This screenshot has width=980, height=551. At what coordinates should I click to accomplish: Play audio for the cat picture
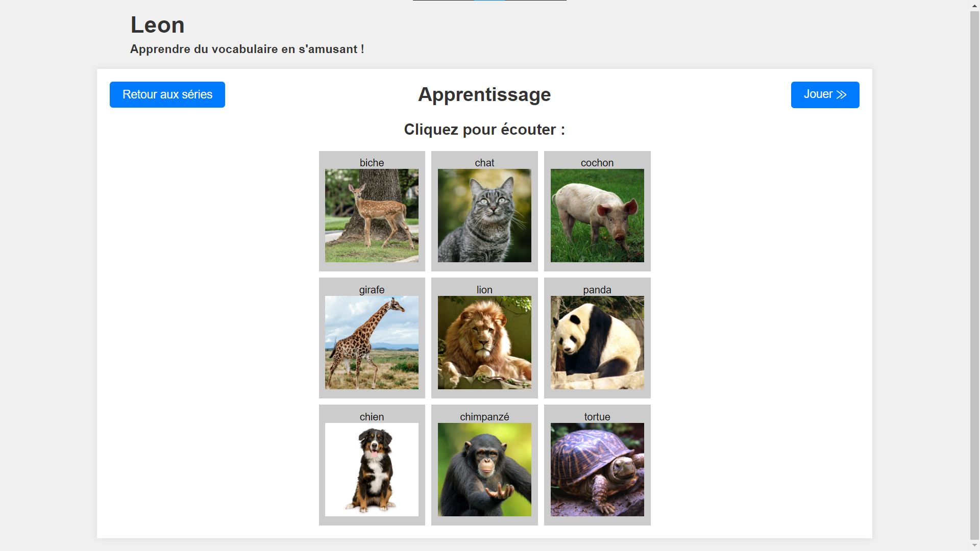484,215
